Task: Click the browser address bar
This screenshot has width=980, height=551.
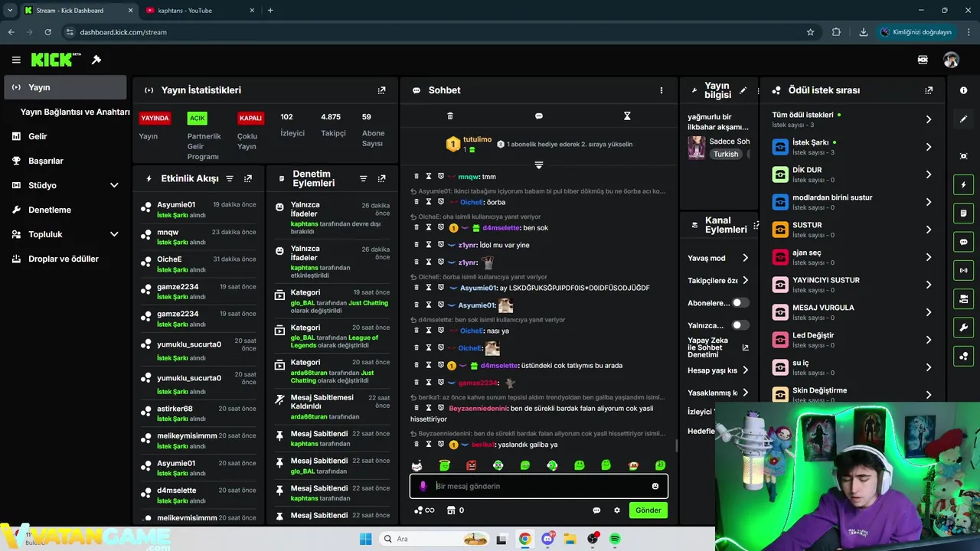Action: tap(436, 32)
